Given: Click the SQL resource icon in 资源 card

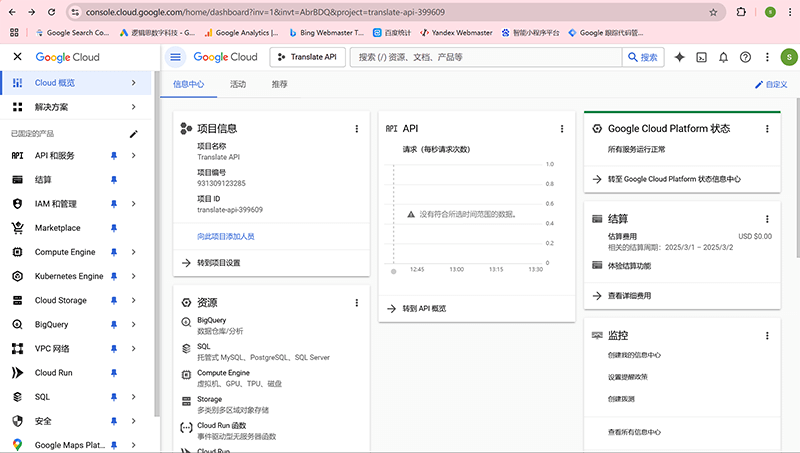Looking at the screenshot, I should tap(186, 348).
